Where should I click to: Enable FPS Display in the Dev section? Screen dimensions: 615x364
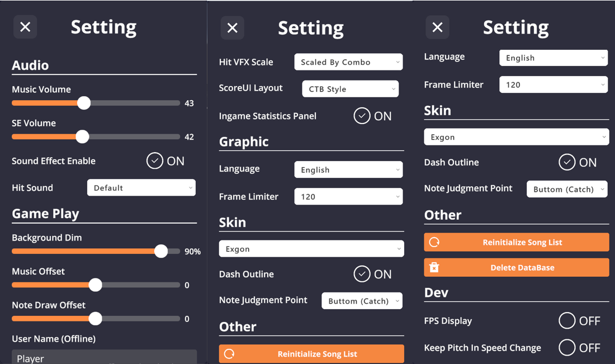click(x=566, y=320)
